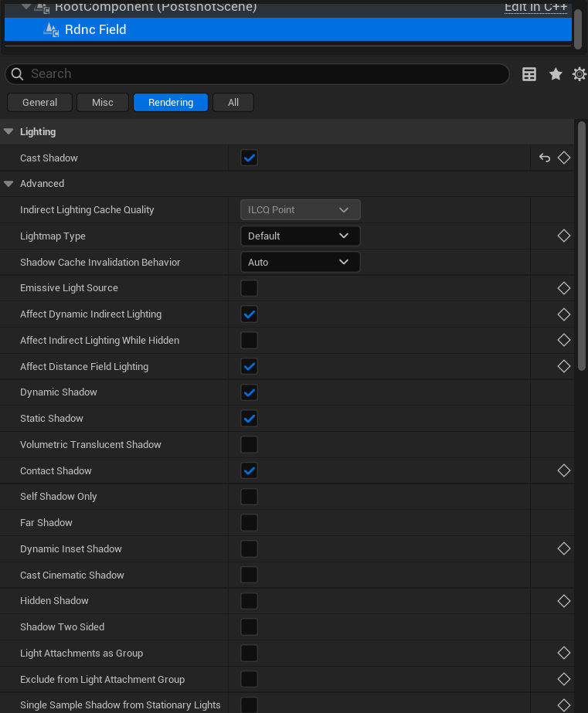
Task: Turn on Volumetric Translucent Shadow
Action: (249, 444)
